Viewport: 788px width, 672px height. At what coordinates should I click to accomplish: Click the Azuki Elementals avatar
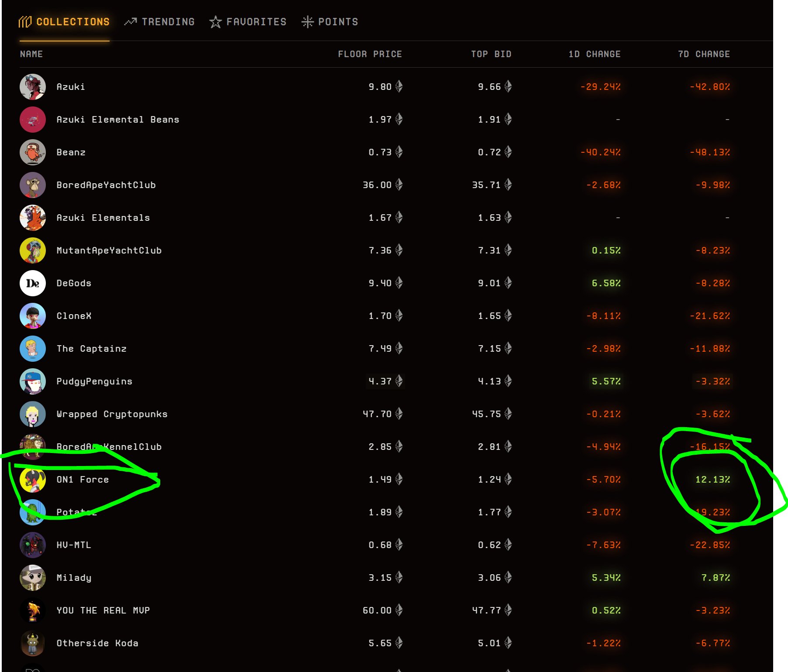click(33, 218)
